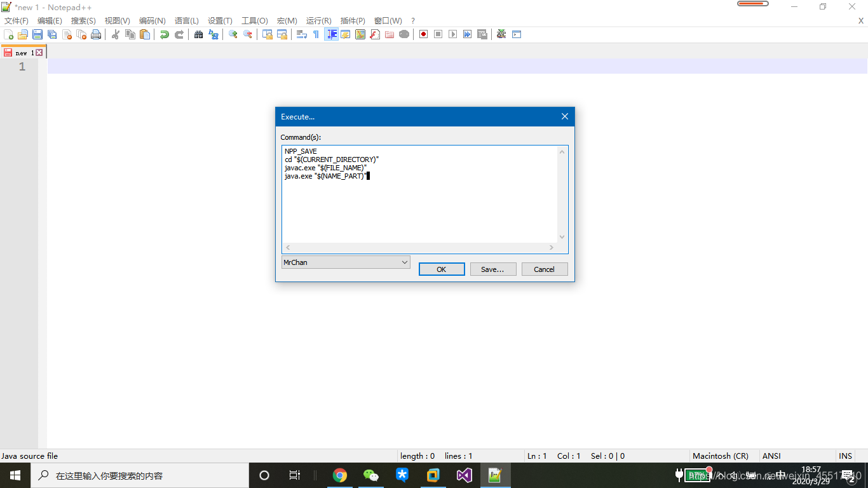Screen dimensions: 868x488
Task: Open the 语言(L) menu
Action: (187, 21)
